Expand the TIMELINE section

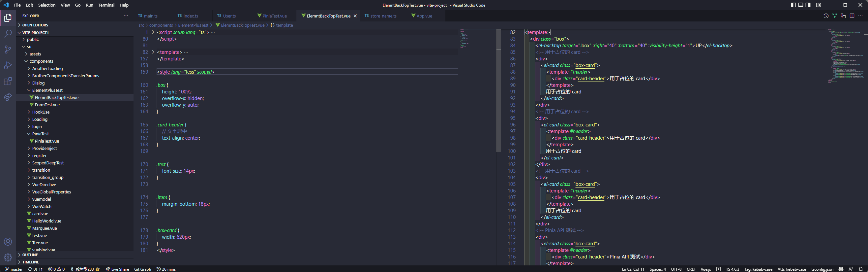coord(75,262)
